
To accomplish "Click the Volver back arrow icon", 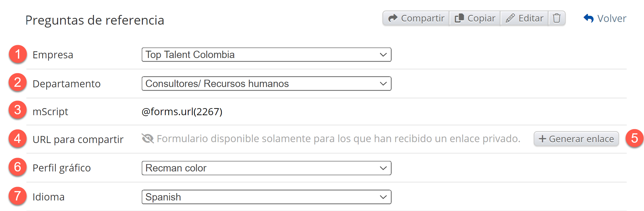I will tap(589, 18).
